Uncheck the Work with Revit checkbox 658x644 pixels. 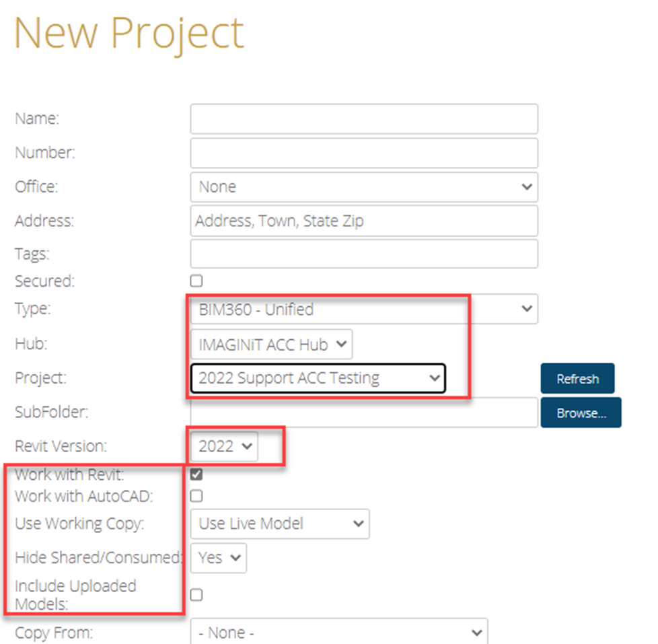click(196, 474)
